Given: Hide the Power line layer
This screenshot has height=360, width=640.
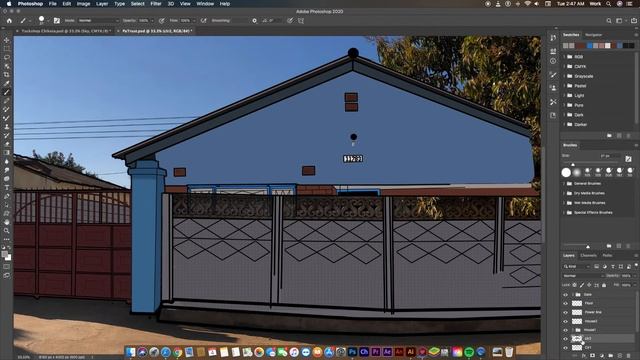Looking at the screenshot, I should tap(566, 312).
